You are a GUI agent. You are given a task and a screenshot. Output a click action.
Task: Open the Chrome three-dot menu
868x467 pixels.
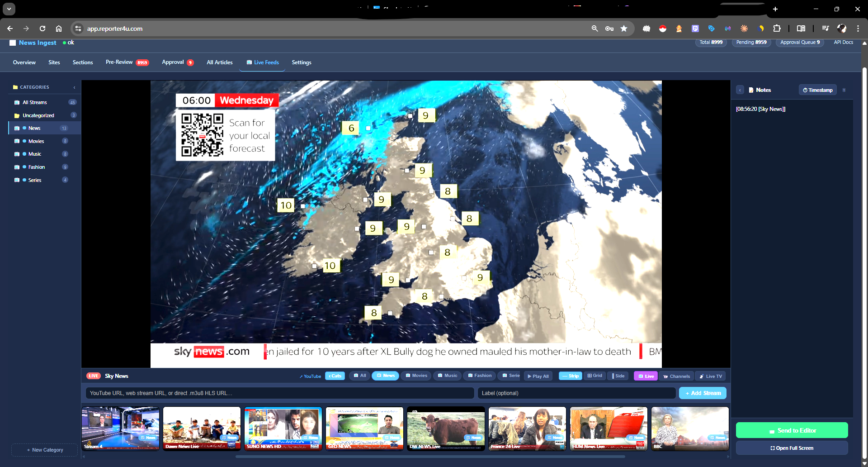858,29
